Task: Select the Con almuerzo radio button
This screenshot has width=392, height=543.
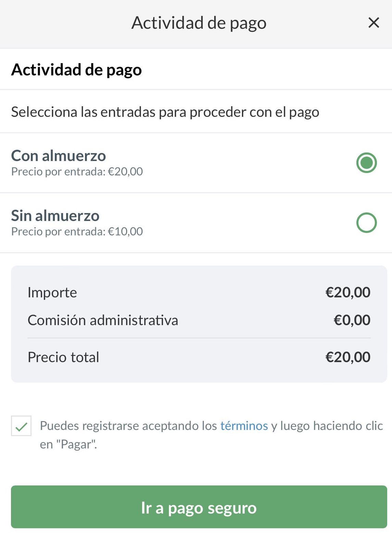Action: [x=366, y=163]
